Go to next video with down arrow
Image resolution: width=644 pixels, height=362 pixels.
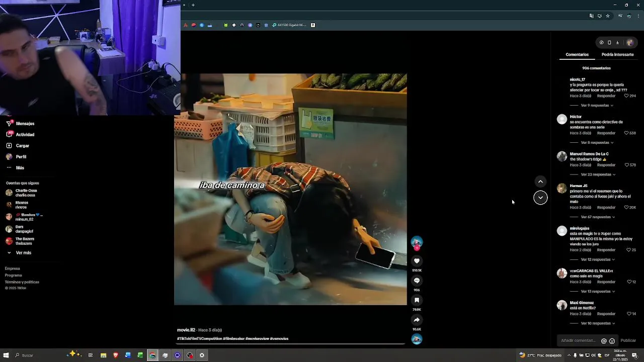point(540,198)
